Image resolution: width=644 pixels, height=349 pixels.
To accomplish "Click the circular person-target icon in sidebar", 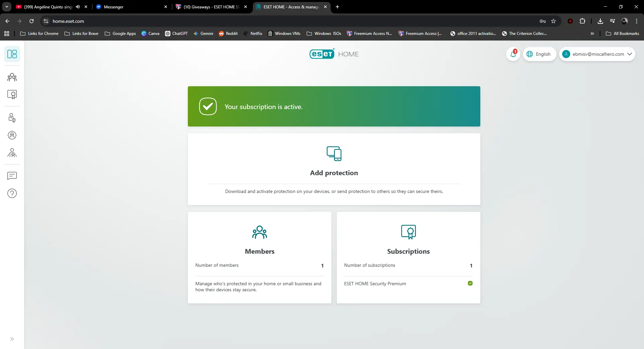I will tap(12, 135).
